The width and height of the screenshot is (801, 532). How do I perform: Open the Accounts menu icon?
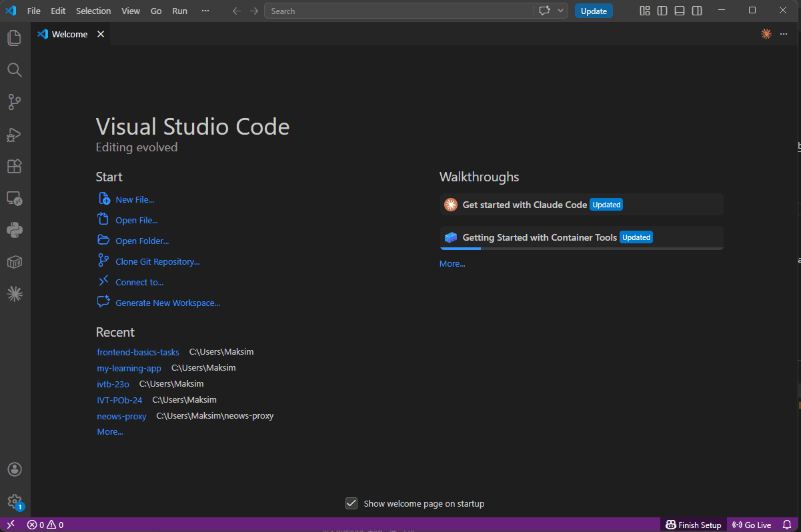point(15,469)
